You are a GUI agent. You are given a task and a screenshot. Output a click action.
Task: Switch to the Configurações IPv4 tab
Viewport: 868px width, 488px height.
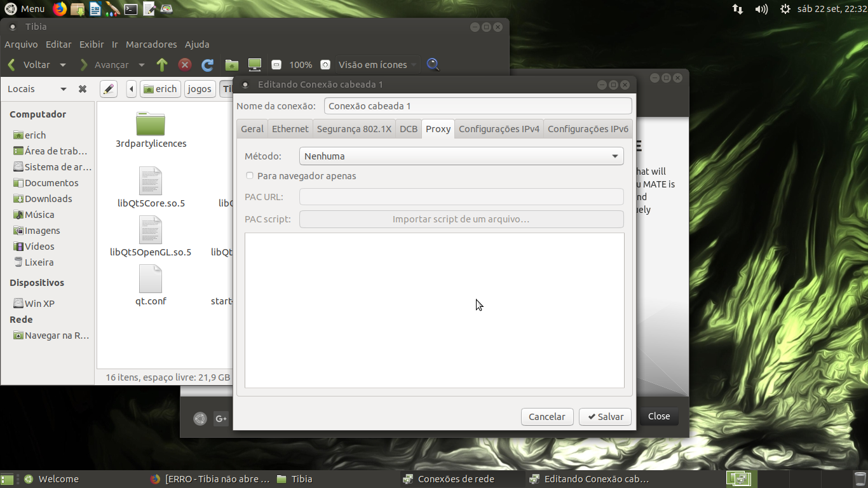pyautogui.click(x=499, y=129)
